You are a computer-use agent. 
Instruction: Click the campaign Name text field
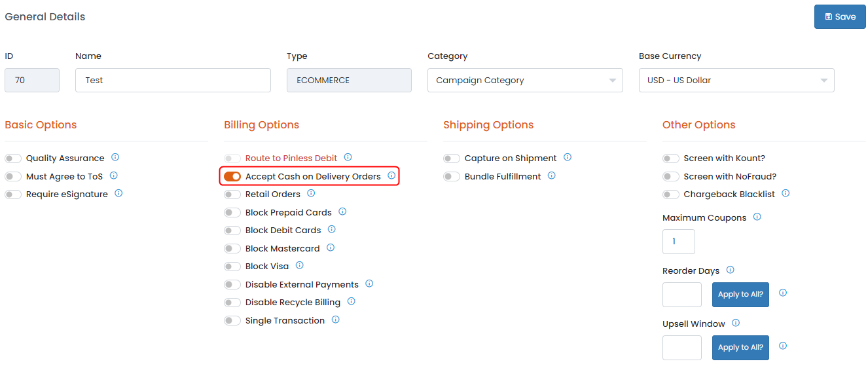(173, 81)
